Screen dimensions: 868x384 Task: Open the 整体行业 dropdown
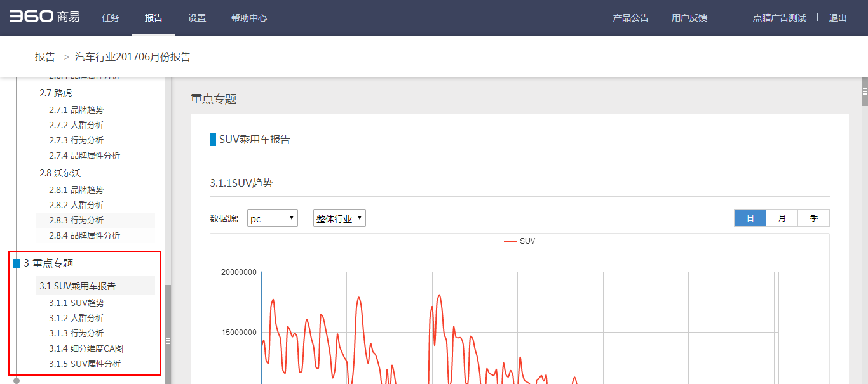coord(339,218)
